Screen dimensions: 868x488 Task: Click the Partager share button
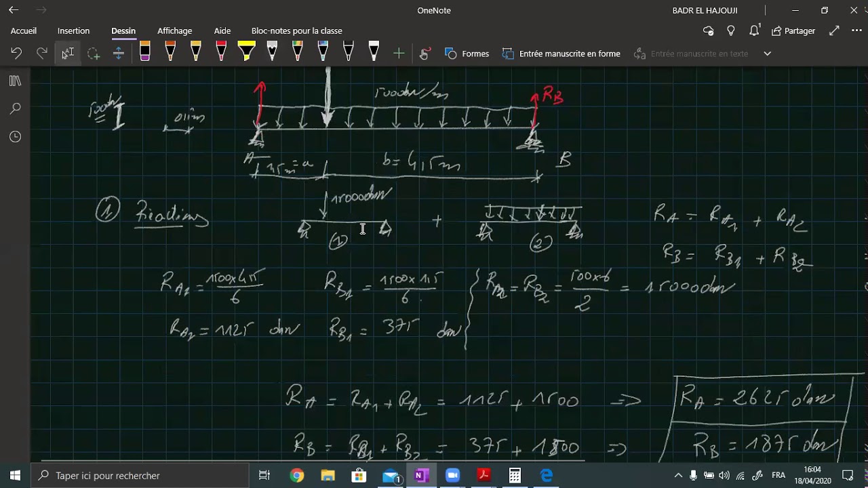click(x=793, y=30)
